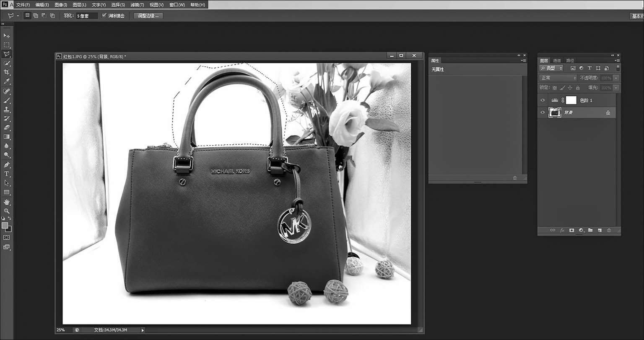This screenshot has width=644, height=340.
Task: Open the layer style fx menu
Action: (562, 230)
